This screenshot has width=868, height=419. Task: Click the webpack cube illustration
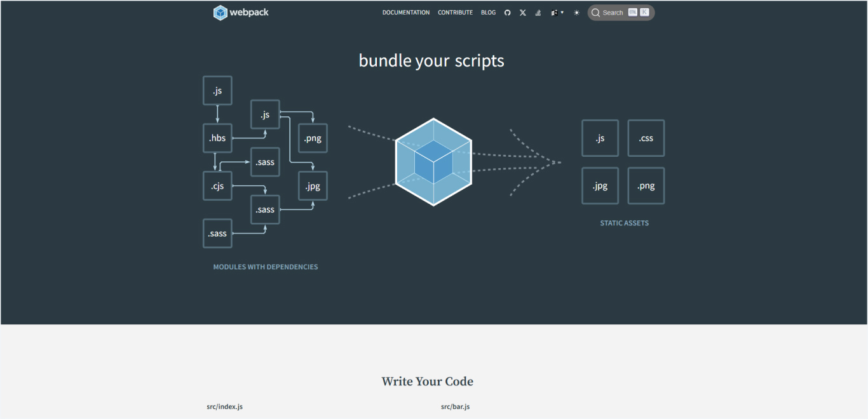433,162
